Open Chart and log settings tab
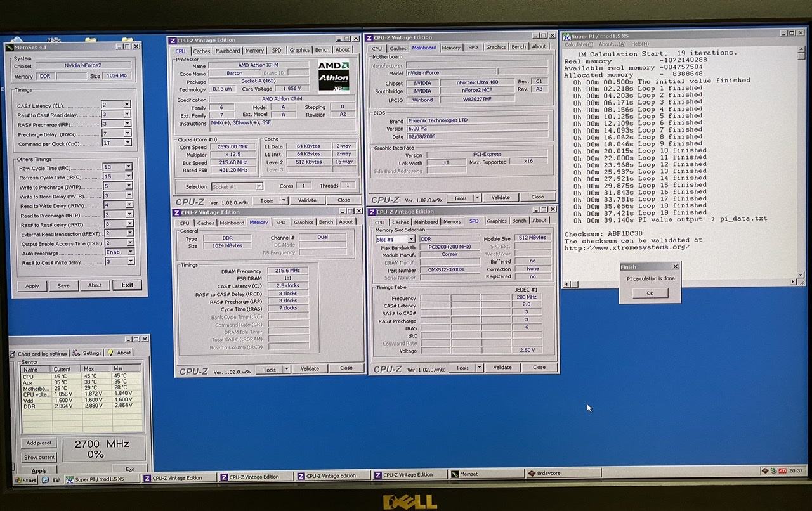 [x=39, y=353]
